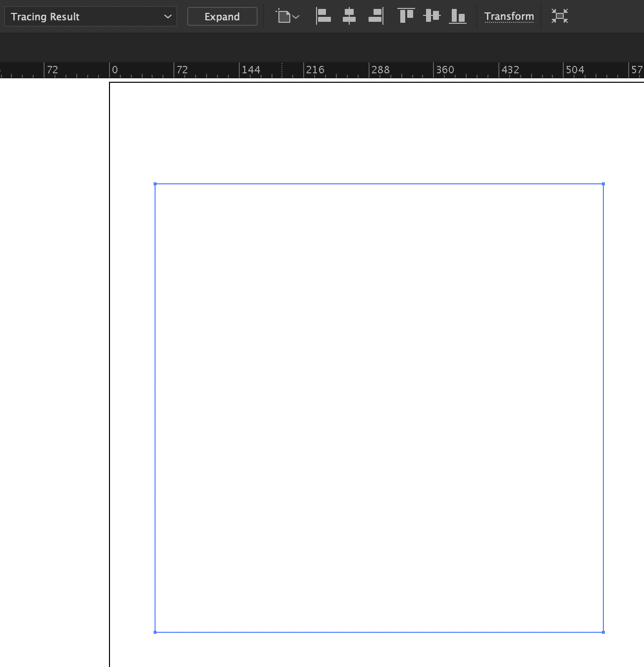644x667 pixels.
Task: Select the Vertical Align Bottom icon
Action: pyautogui.click(x=458, y=16)
